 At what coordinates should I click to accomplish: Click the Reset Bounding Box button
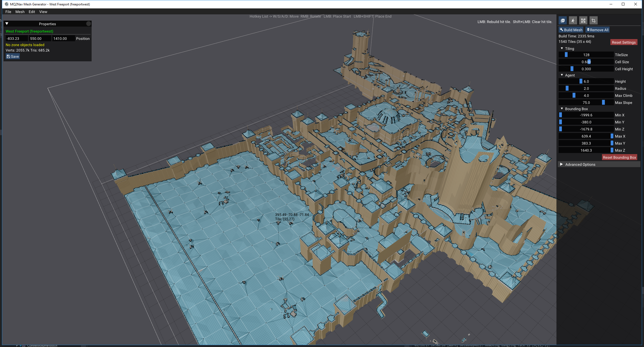point(619,157)
